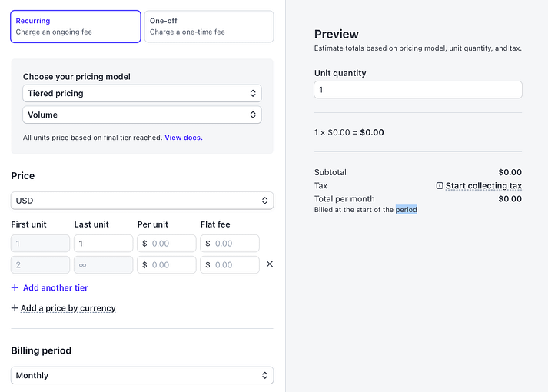Select the Recurring pricing option
548x392 pixels.
[76, 26]
